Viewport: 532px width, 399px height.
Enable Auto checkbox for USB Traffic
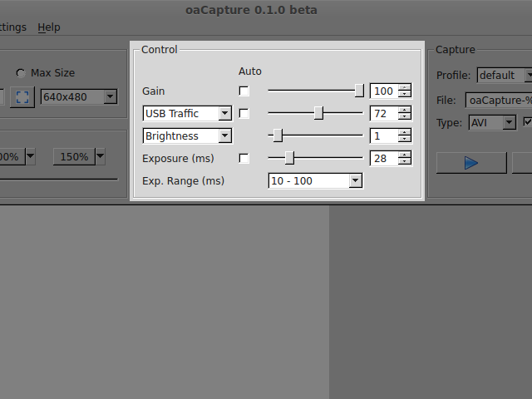[x=244, y=113]
